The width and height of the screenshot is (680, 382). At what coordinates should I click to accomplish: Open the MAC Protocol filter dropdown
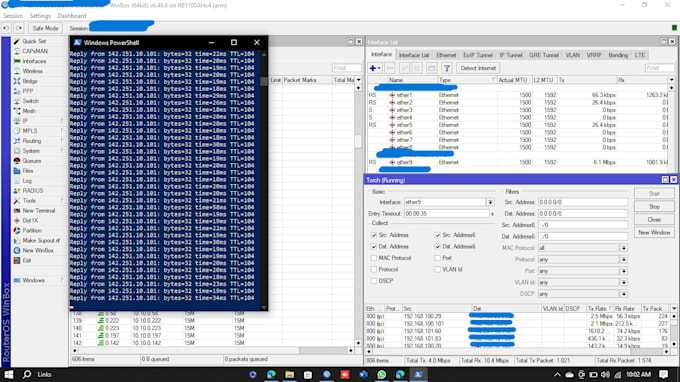624,248
